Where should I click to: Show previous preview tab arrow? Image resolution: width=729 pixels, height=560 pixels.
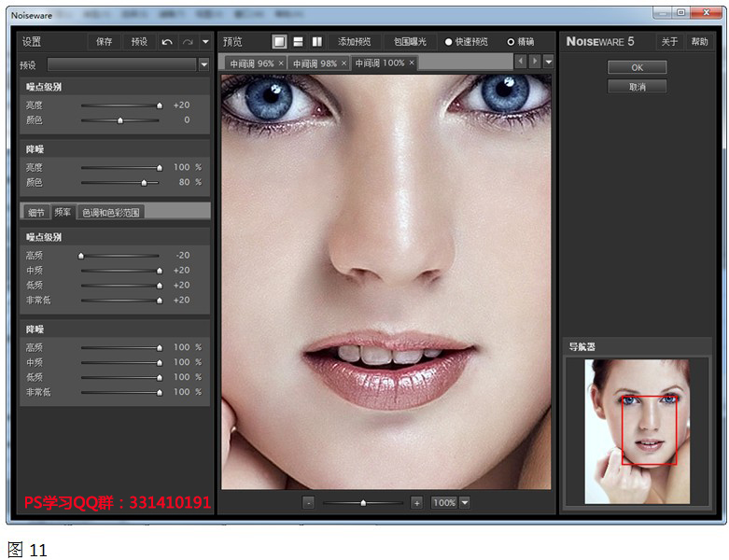coord(521,61)
